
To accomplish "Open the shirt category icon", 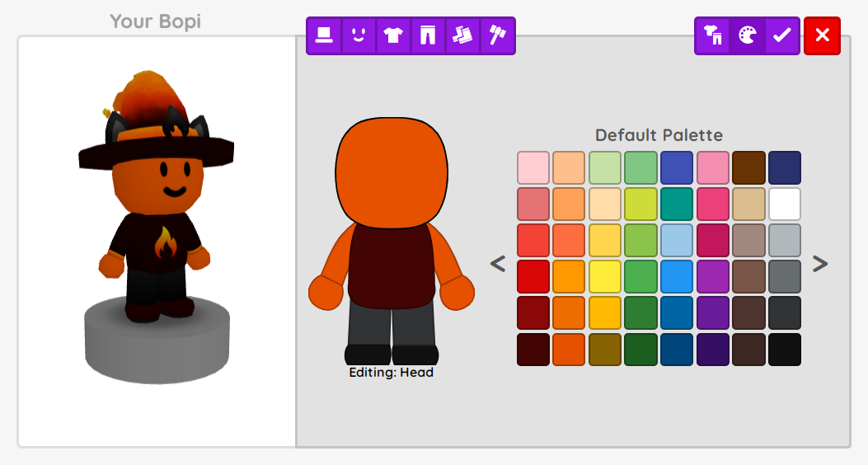I will [393, 36].
